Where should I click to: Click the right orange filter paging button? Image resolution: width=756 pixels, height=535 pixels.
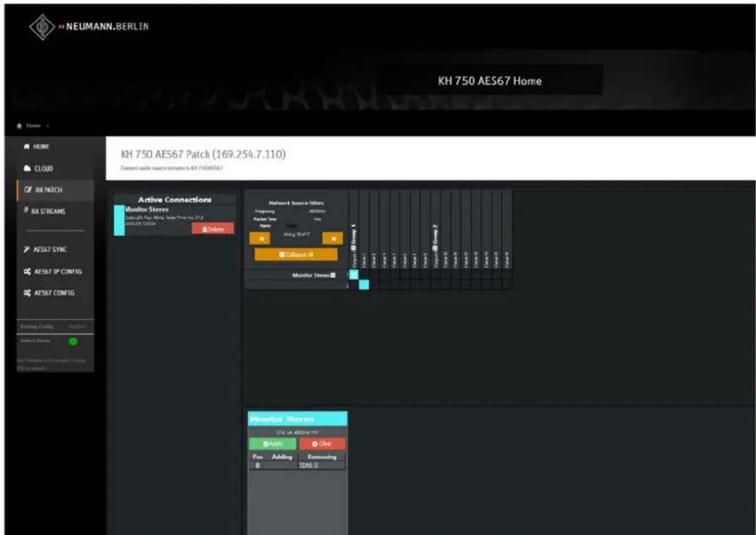333,238
